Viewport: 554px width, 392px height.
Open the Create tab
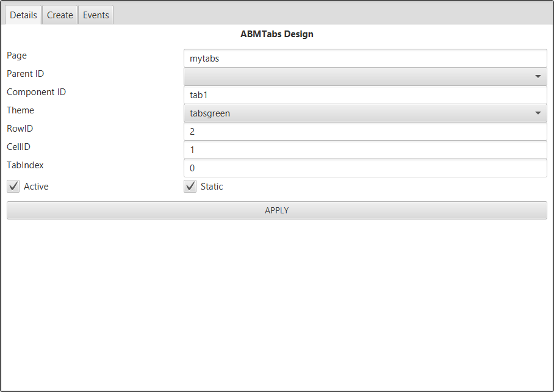tap(60, 15)
